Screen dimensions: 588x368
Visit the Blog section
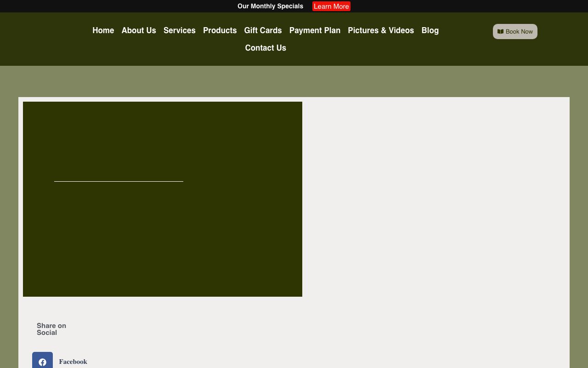pos(430,30)
